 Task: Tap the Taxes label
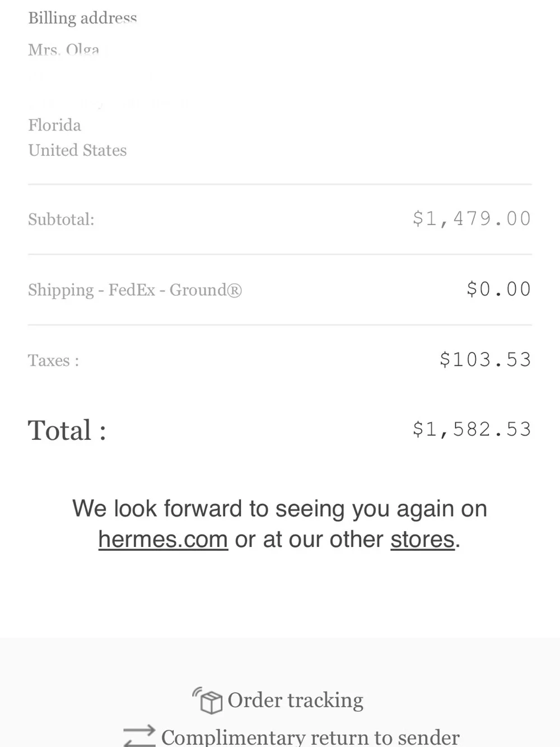coord(54,360)
